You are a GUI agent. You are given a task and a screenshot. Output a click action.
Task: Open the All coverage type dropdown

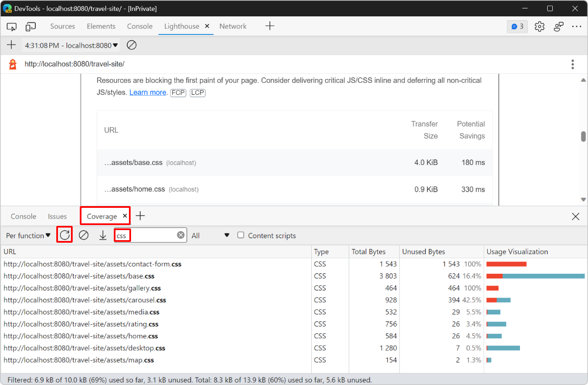click(x=210, y=235)
